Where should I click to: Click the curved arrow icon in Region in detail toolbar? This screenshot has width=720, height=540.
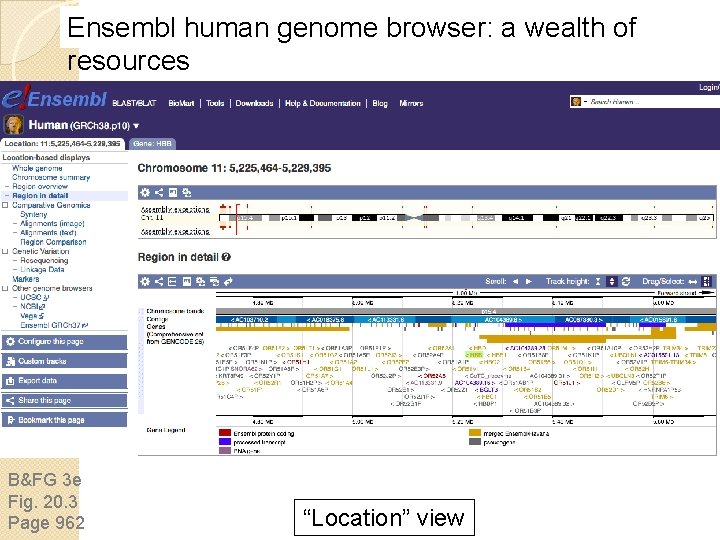pyautogui.click(x=228, y=281)
